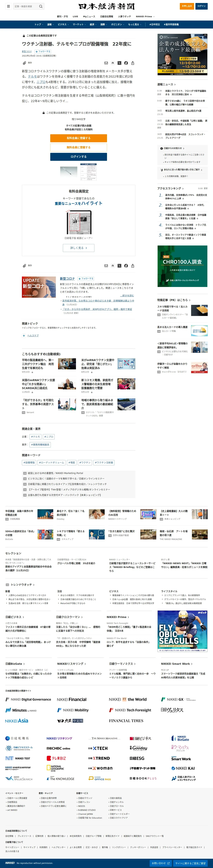Toggle フォローする next to the 新型コロナ tag under the headline
The image size is (213, 868).
coord(43,52)
